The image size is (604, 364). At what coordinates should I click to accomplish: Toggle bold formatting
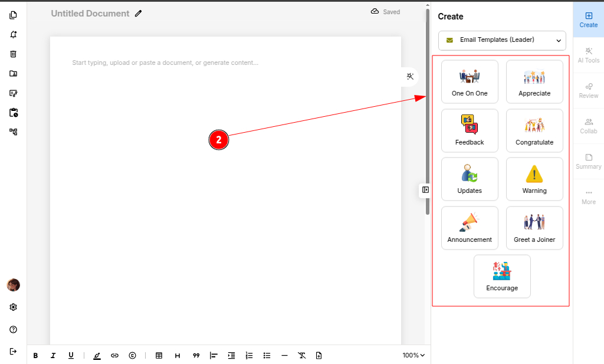tap(35, 355)
